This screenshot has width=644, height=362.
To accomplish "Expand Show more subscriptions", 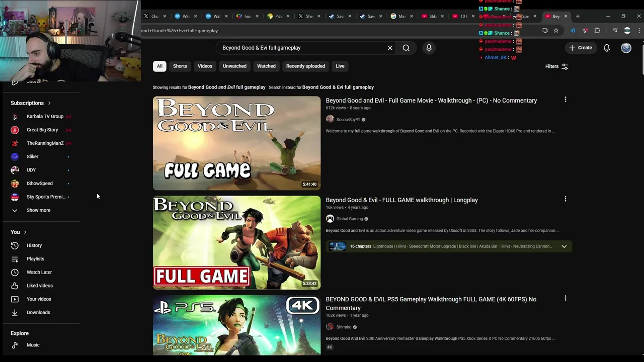I will tap(41, 210).
